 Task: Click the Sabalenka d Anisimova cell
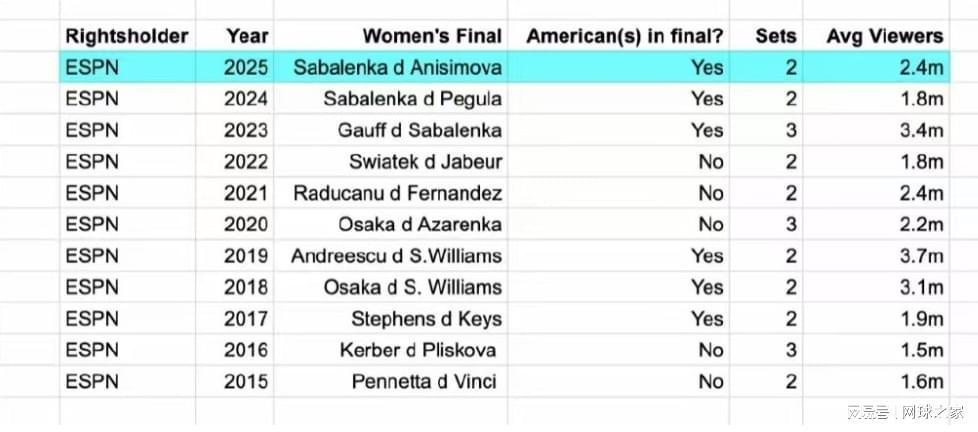397,68
